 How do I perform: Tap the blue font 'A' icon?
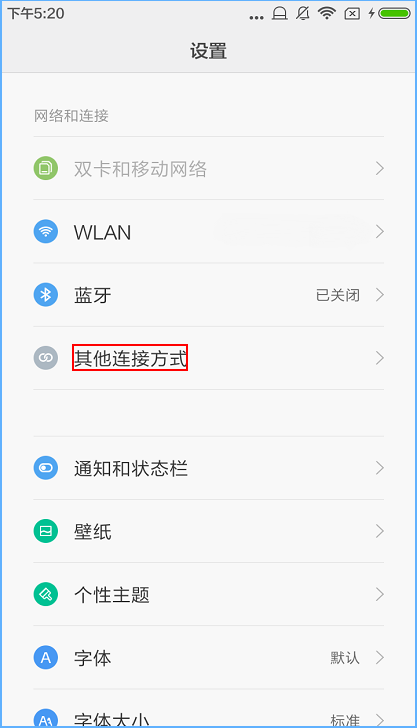(46, 657)
